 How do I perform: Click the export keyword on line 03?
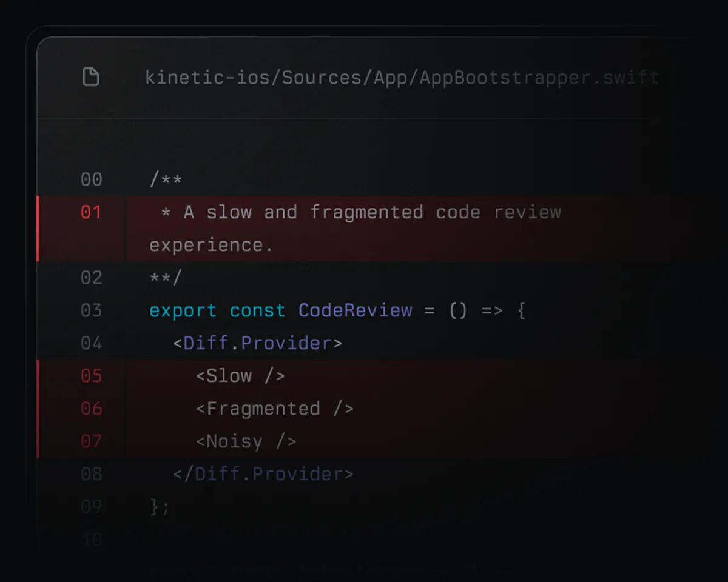(183, 311)
